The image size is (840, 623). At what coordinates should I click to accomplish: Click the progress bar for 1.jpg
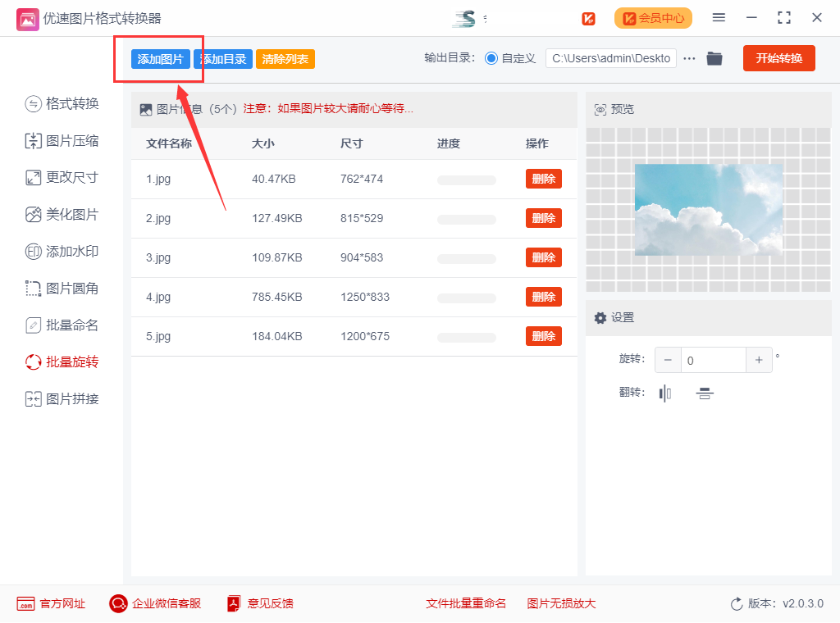(466, 180)
